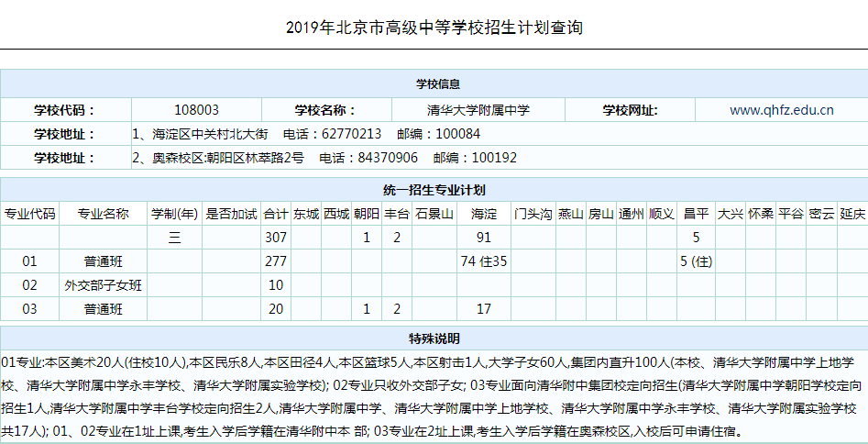Click 普通班 in the 01 row

(104, 261)
